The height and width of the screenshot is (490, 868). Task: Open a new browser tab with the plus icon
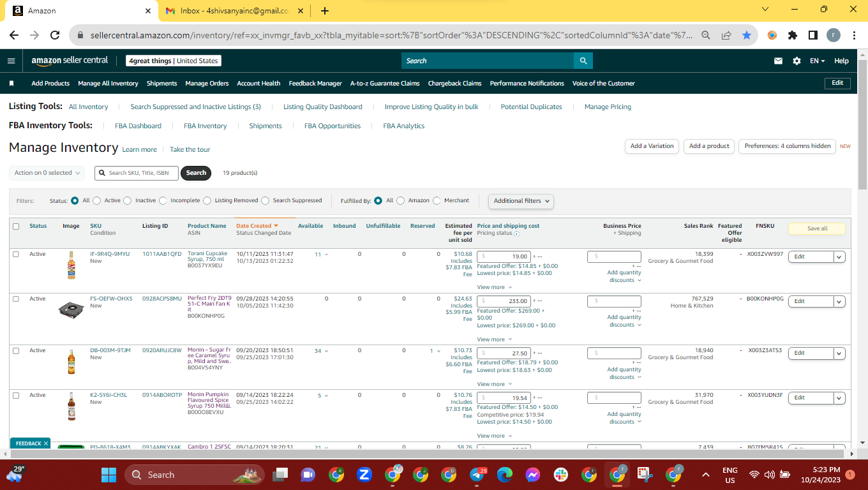coord(325,11)
